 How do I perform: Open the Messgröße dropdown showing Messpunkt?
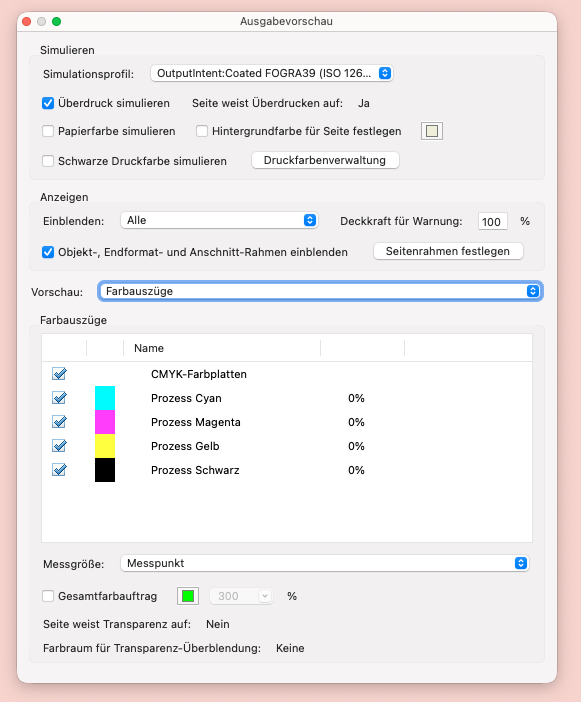click(x=325, y=563)
